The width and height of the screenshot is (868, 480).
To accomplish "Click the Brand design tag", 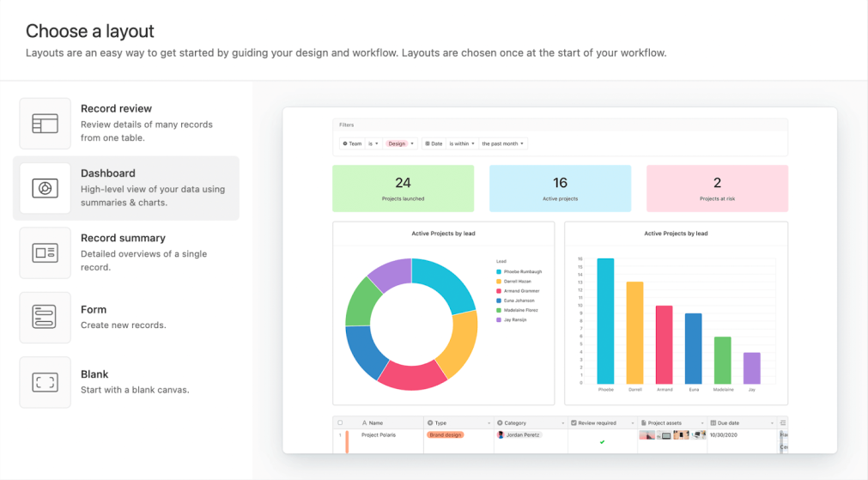I will pyautogui.click(x=446, y=435).
